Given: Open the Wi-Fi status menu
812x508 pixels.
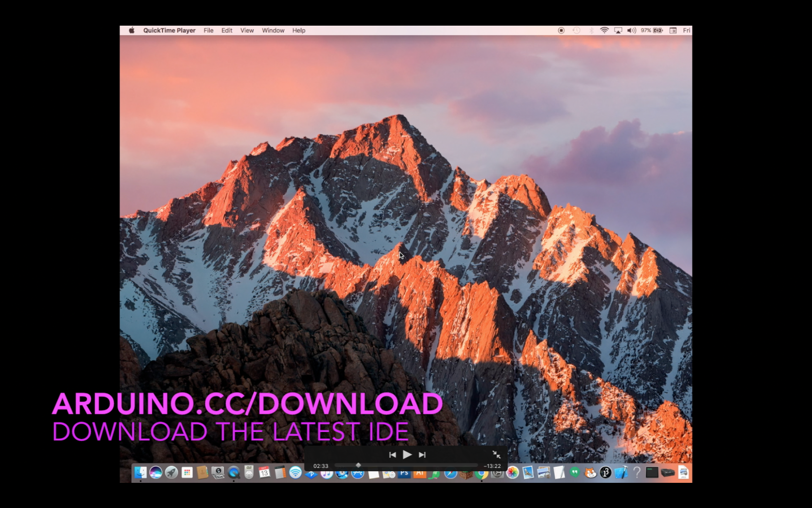Looking at the screenshot, I should (604, 30).
